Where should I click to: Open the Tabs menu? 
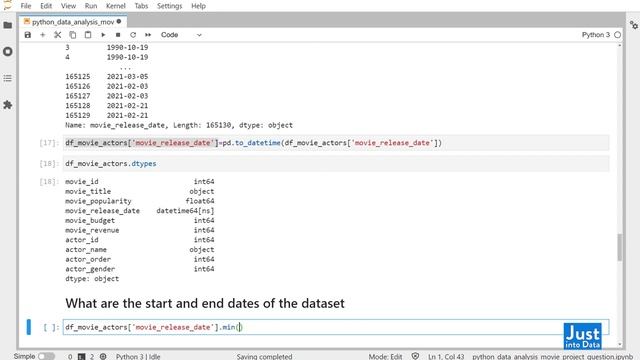tap(141, 6)
